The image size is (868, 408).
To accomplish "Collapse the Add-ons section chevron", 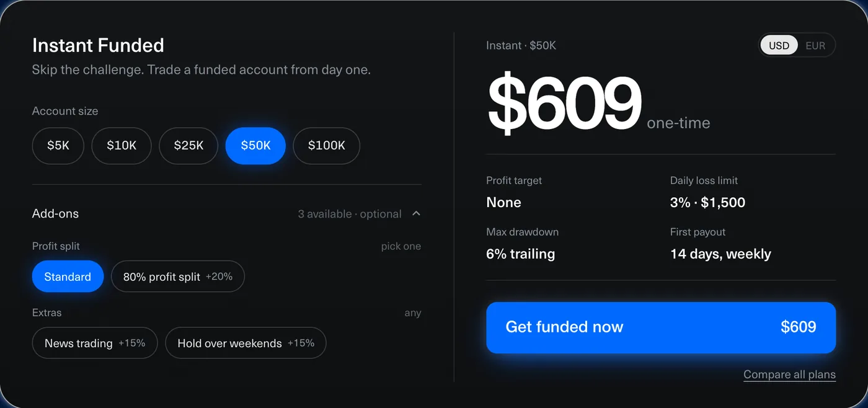I will point(416,214).
